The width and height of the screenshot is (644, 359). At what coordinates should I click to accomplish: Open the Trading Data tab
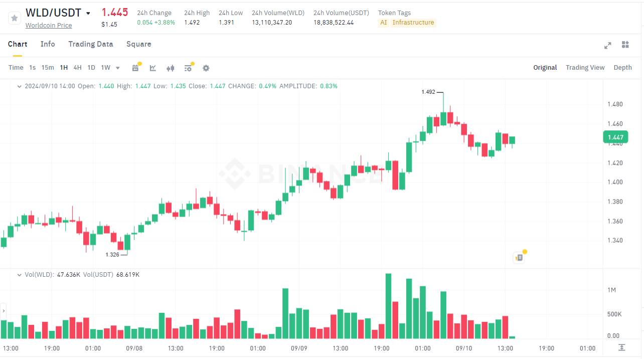point(91,44)
